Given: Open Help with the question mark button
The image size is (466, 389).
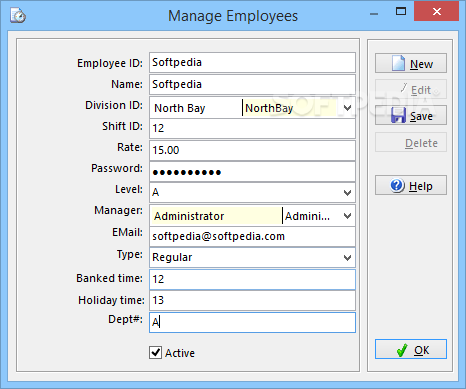Looking at the screenshot, I should click(x=411, y=185).
